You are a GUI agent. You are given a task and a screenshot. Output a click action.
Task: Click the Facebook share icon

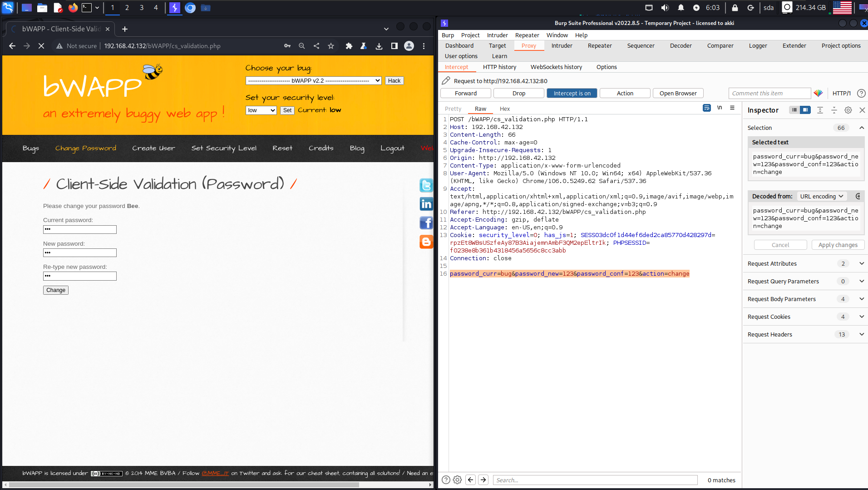click(x=426, y=223)
